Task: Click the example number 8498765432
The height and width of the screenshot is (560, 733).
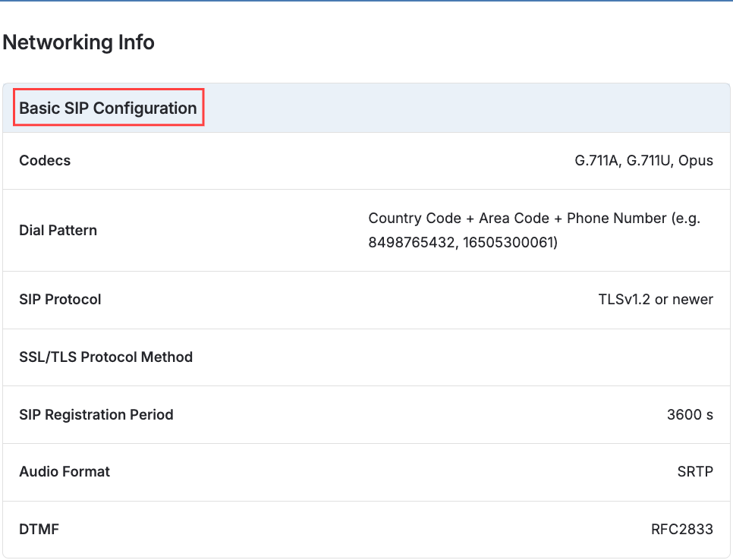Action: click(411, 242)
